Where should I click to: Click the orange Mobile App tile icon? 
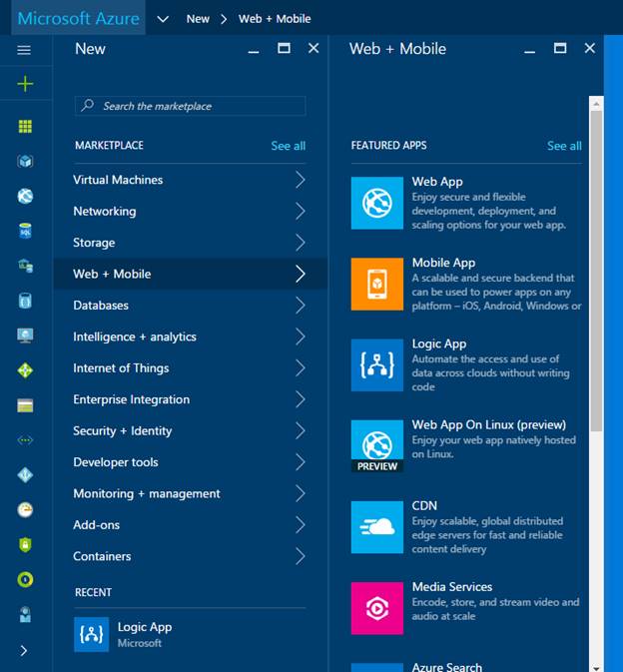click(x=377, y=285)
